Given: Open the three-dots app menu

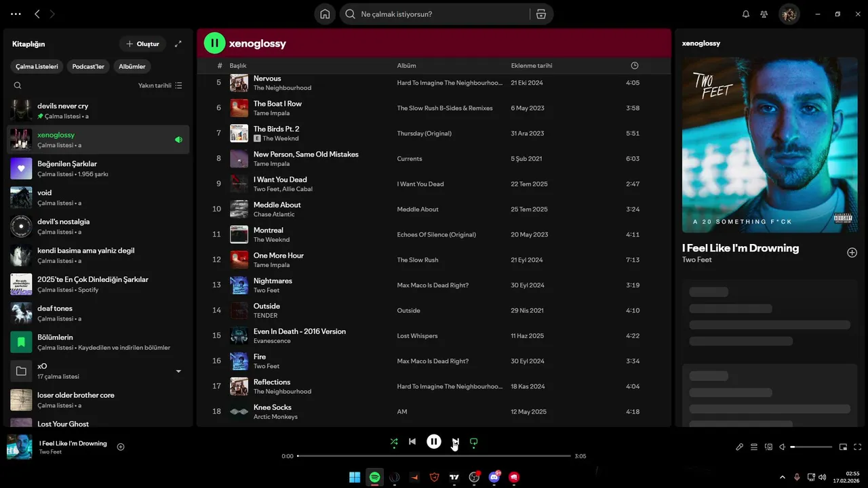Looking at the screenshot, I should pyautogui.click(x=16, y=14).
